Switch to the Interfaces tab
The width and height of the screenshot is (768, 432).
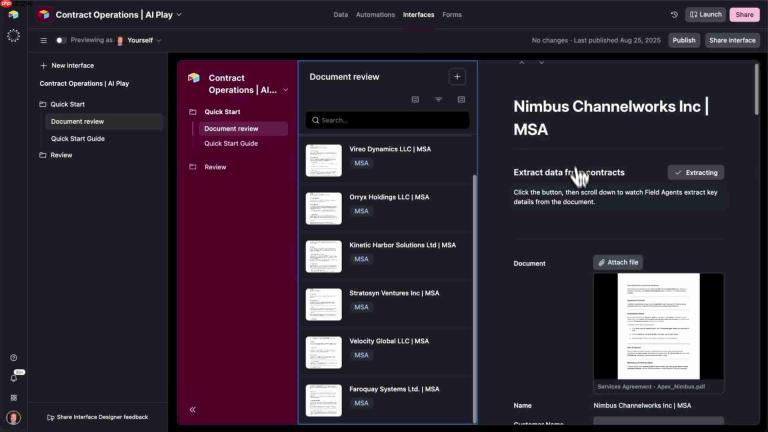pos(418,15)
